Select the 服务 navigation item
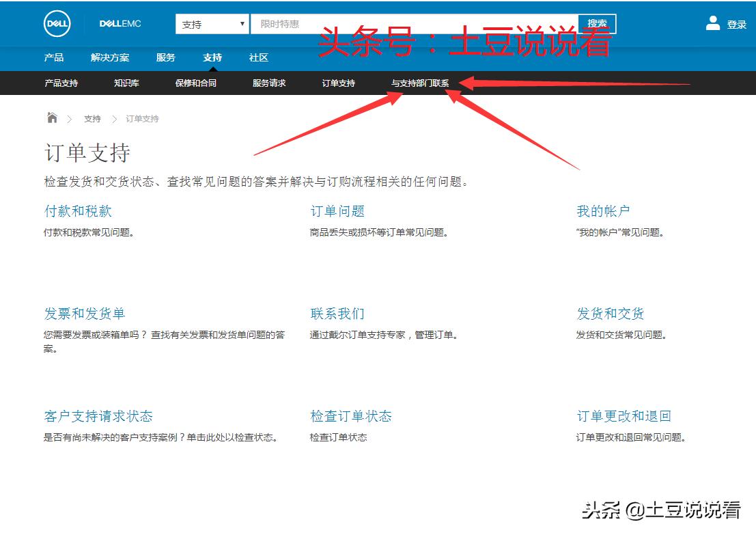Image resolution: width=756 pixels, height=535 pixels. pos(165,57)
